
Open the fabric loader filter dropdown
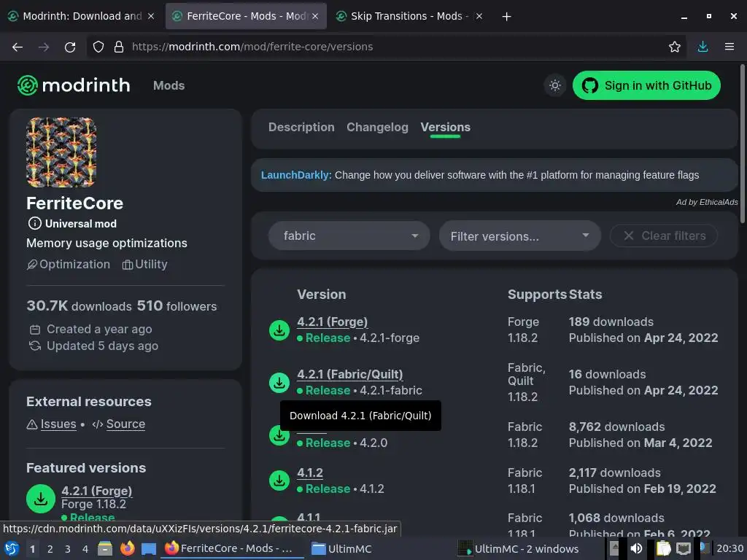click(349, 236)
